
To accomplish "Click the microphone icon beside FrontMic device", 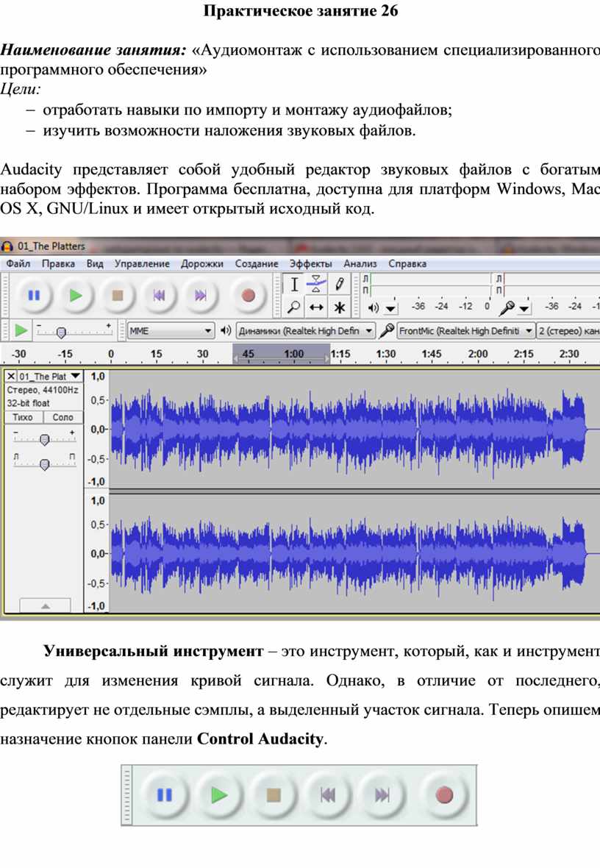I will (x=387, y=330).
